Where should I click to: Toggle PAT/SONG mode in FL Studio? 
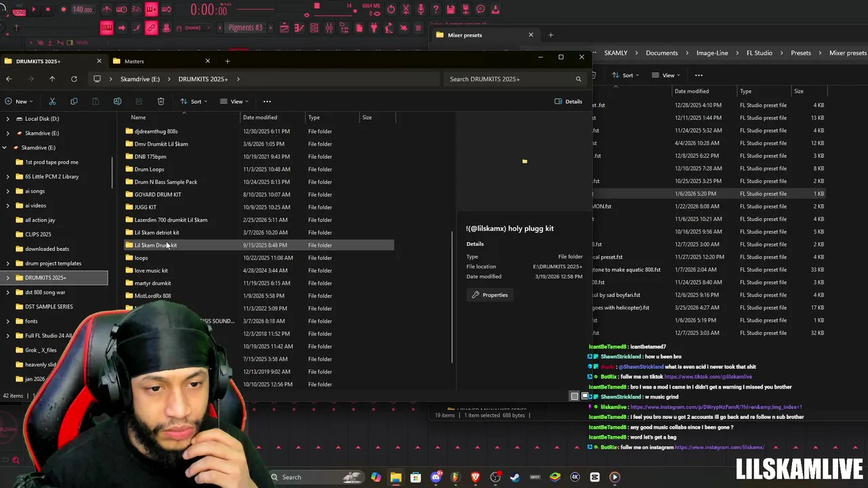(18, 9)
